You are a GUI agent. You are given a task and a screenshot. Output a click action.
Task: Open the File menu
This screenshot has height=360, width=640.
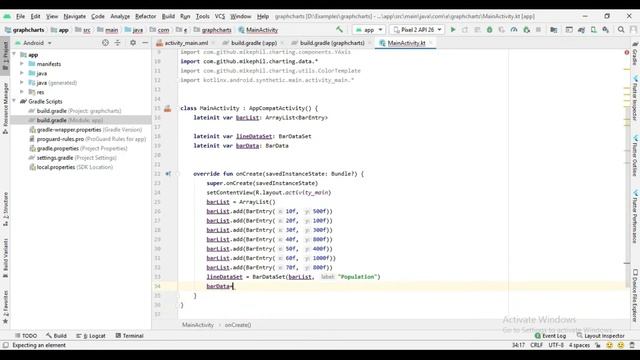(x=20, y=16)
